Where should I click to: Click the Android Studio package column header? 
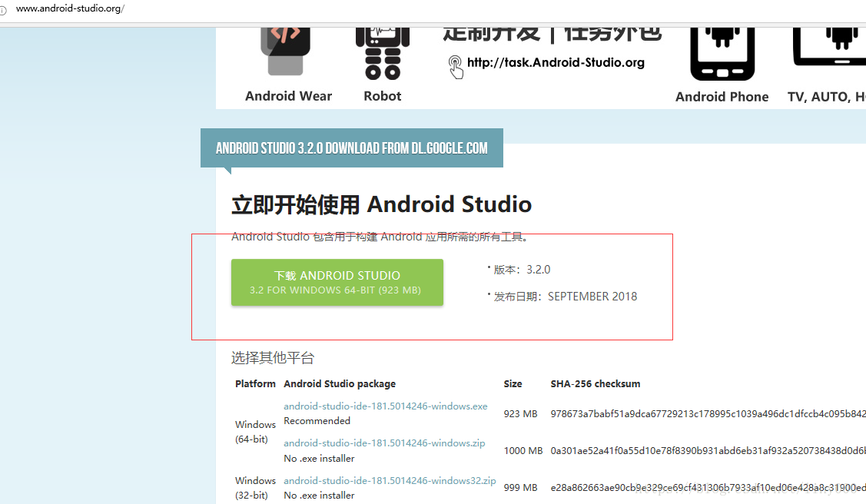[x=340, y=383]
